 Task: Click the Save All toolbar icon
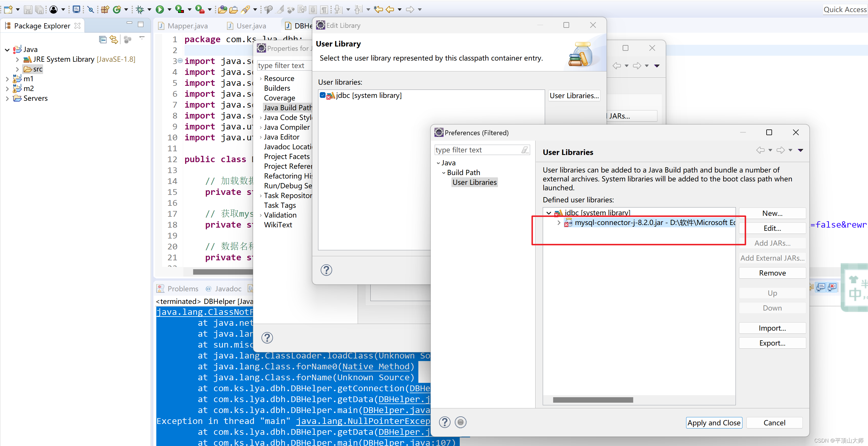[40, 9]
